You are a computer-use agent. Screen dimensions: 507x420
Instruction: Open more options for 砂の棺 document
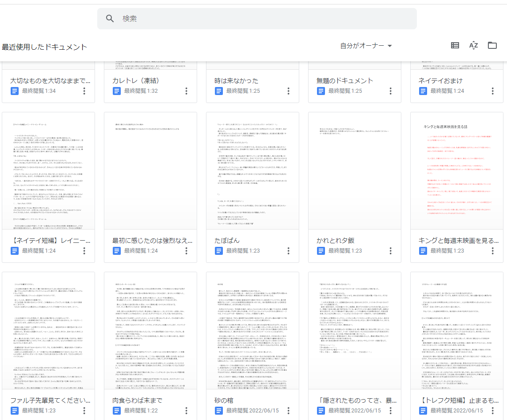click(288, 411)
